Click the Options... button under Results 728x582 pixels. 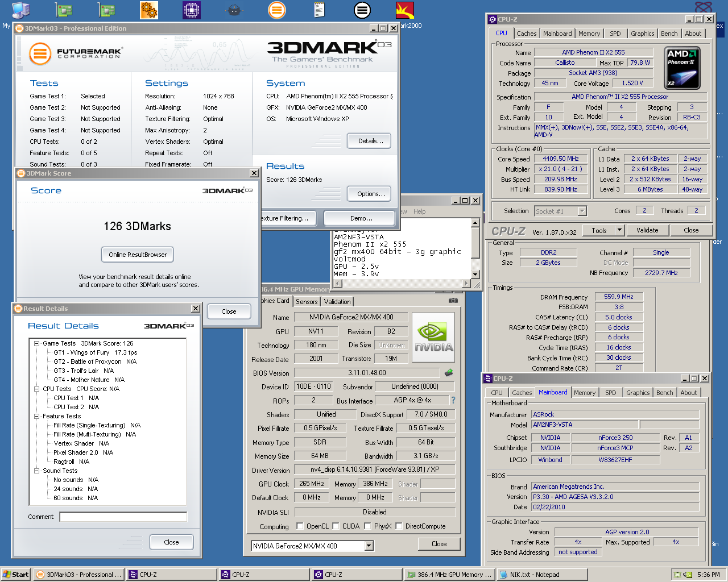point(370,194)
